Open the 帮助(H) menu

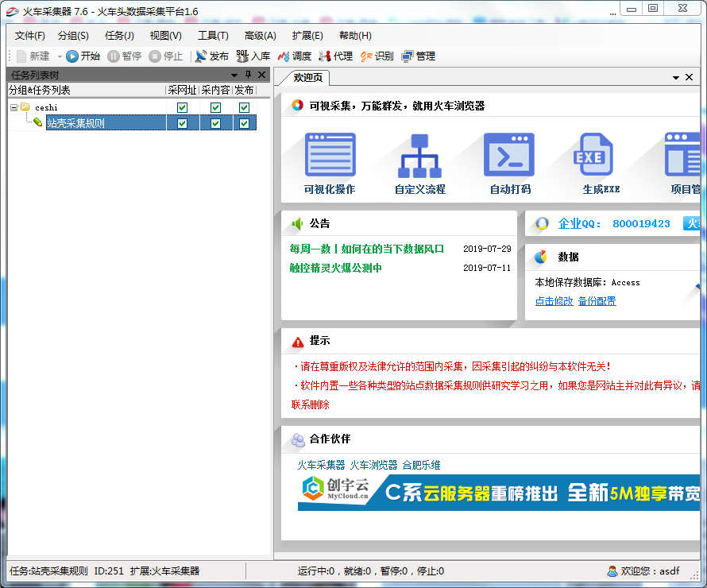click(355, 36)
